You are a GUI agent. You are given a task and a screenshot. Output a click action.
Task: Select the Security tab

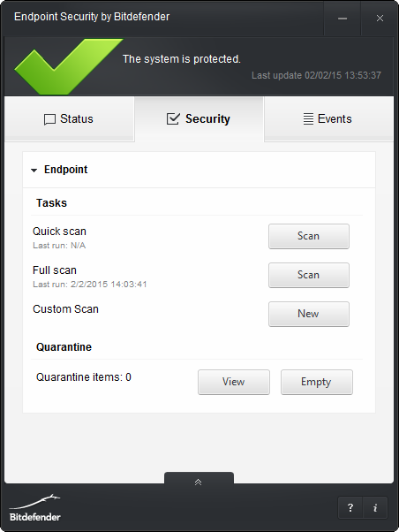coord(199,118)
